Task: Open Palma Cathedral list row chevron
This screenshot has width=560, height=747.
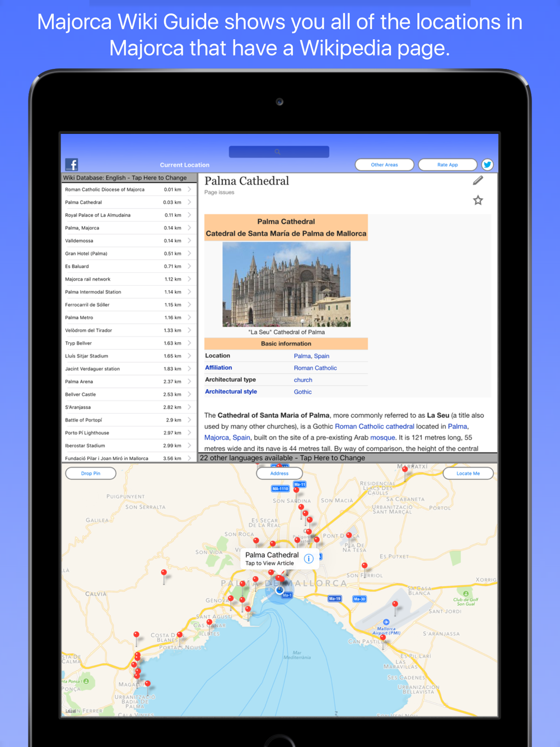Action: pyautogui.click(x=189, y=202)
